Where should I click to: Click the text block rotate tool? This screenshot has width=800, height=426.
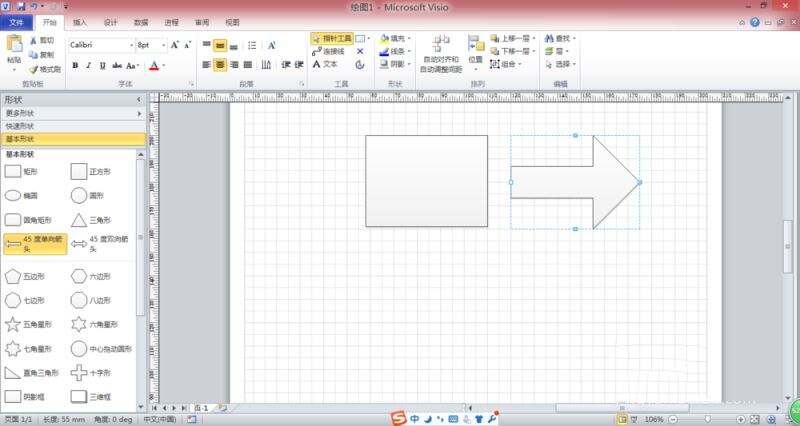point(360,65)
